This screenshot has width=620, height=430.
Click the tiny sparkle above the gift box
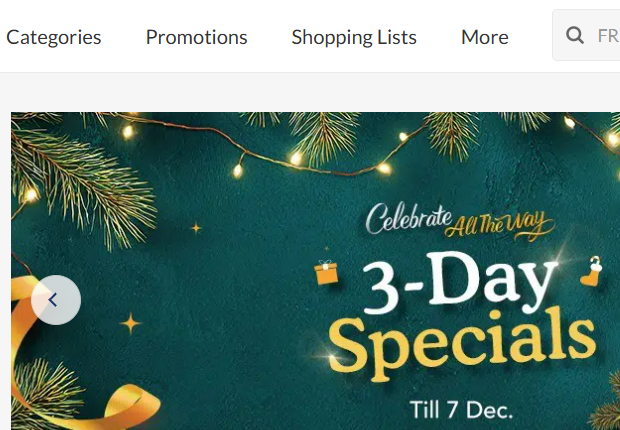(x=327, y=248)
